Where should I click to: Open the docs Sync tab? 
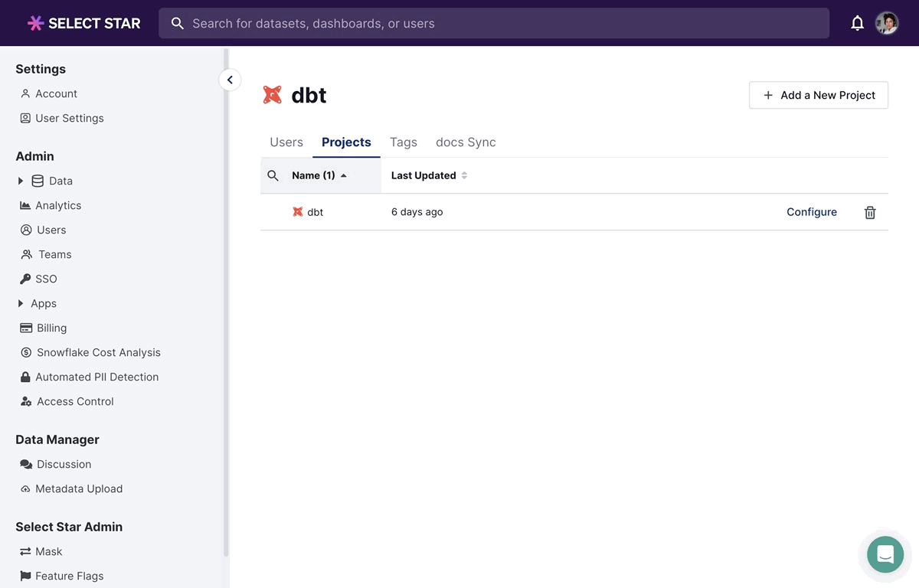(x=466, y=142)
